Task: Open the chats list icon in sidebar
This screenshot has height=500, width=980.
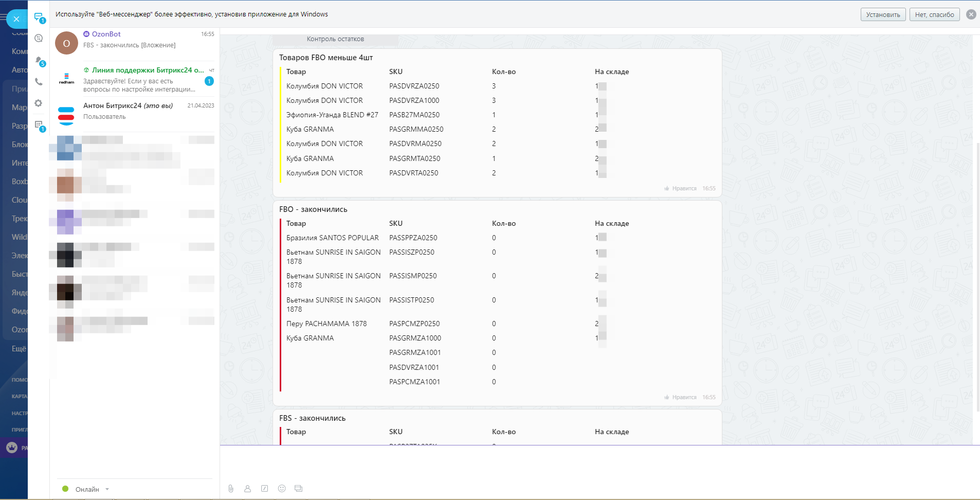Action: pyautogui.click(x=39, y=17)
